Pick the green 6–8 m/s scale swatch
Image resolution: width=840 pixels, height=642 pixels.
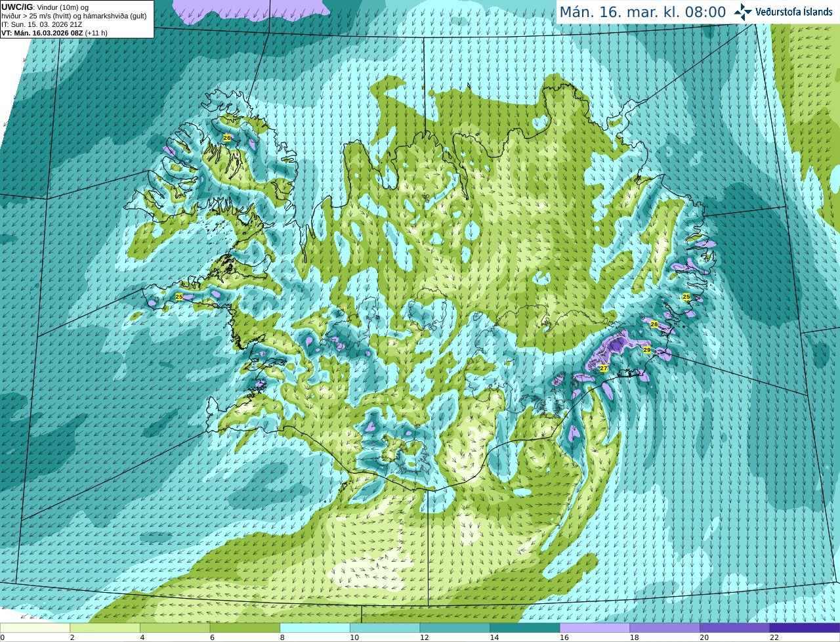(245, 628)
